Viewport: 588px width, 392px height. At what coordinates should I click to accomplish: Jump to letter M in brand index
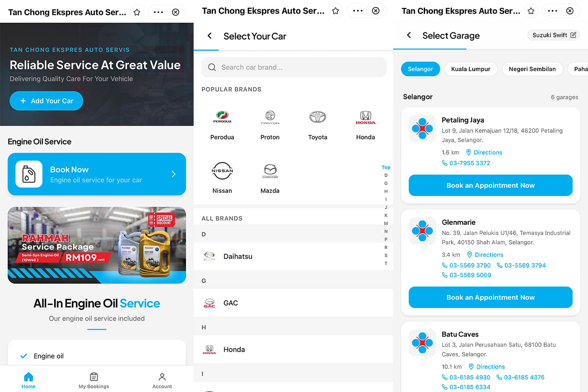[386, 223]
